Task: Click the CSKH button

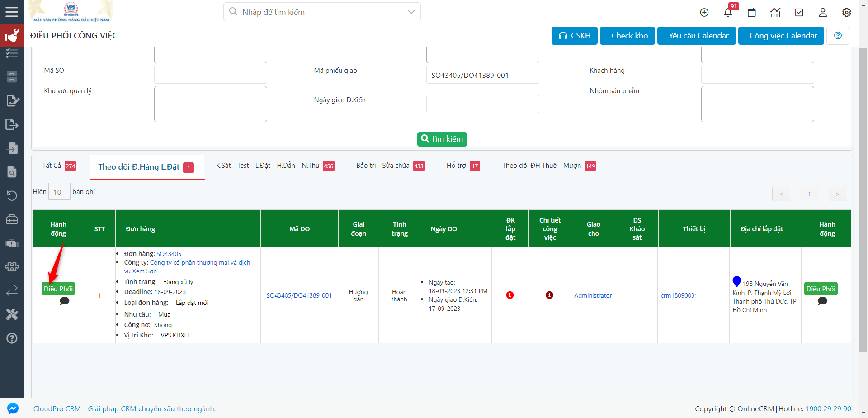Action: point(575,36)
